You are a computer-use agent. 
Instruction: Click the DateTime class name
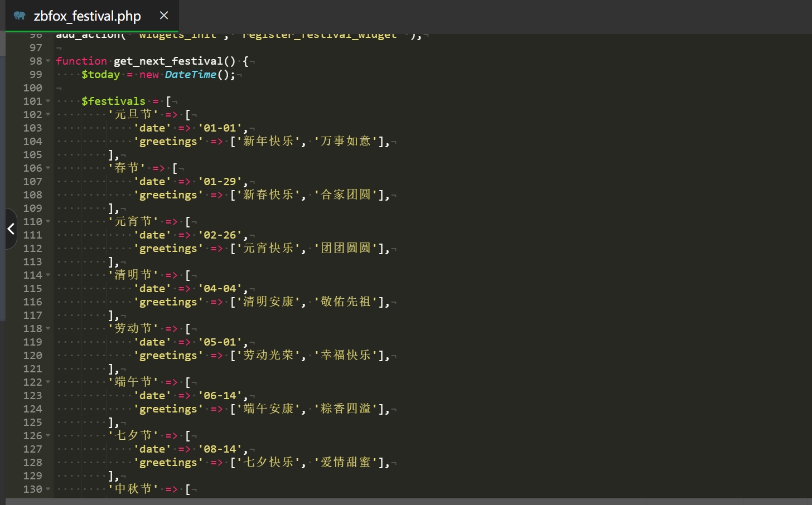click(190, 74)
